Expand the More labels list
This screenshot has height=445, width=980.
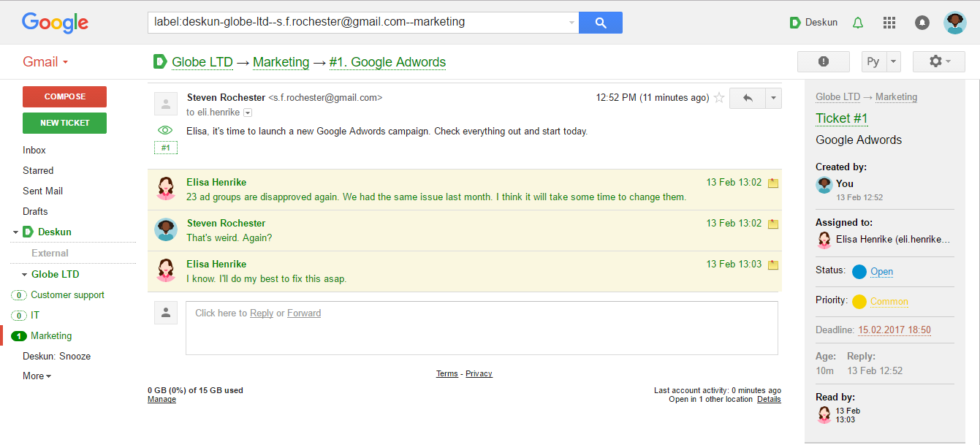tap(37, 376)
